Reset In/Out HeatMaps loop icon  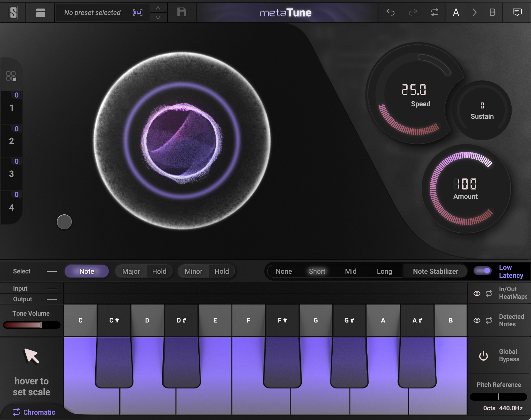[489, 293]
